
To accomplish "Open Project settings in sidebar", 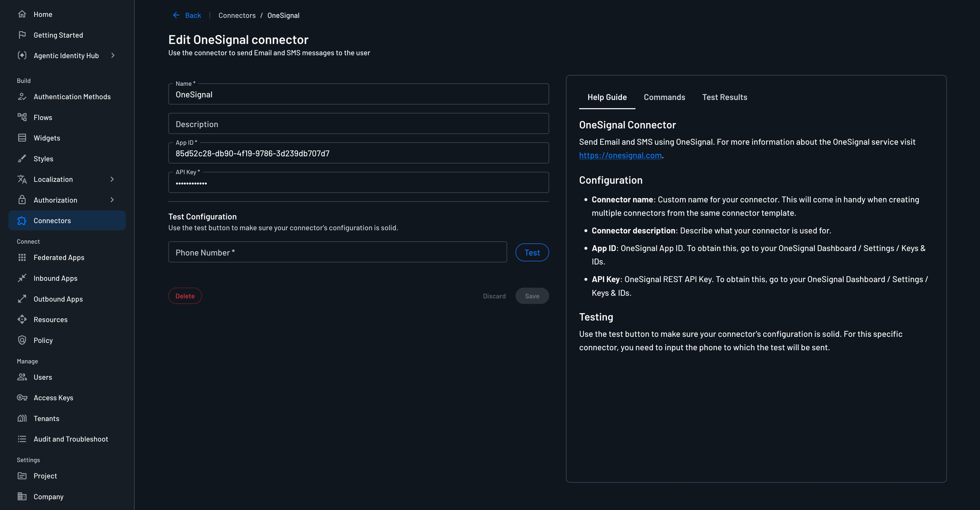I will [67, 476].
